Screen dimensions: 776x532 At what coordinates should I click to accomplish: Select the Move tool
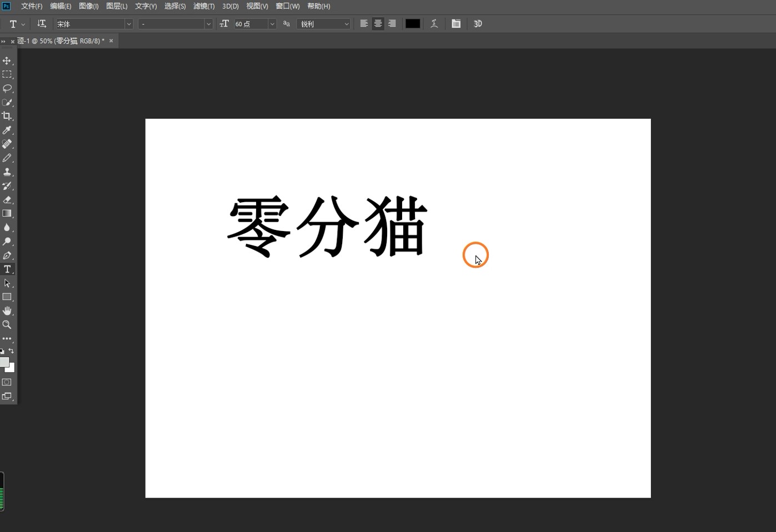pyautogui.click(x=7, y=61)
